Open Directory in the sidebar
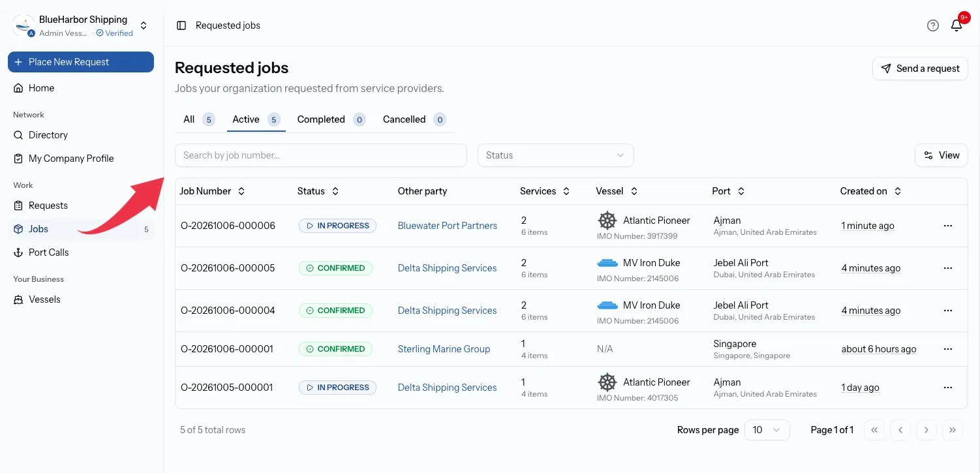980x473 pixels. coord(81,135)
